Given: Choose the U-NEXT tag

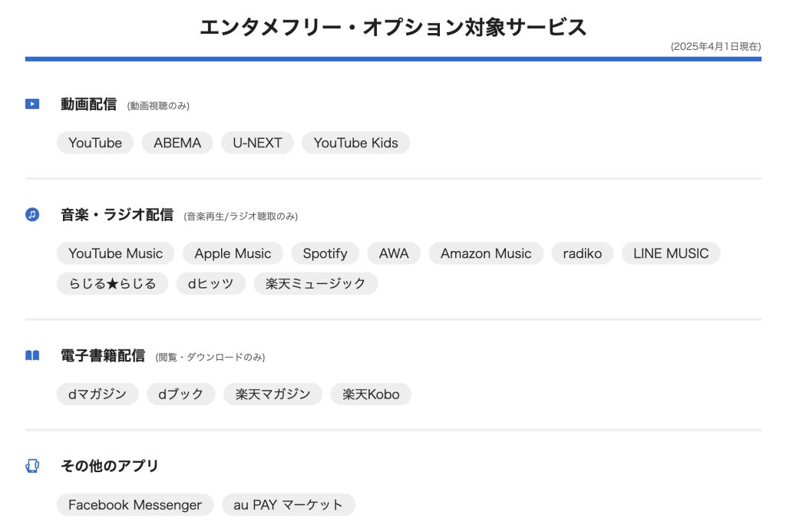Looking at the screenshot, I should [x=258, y=143].
